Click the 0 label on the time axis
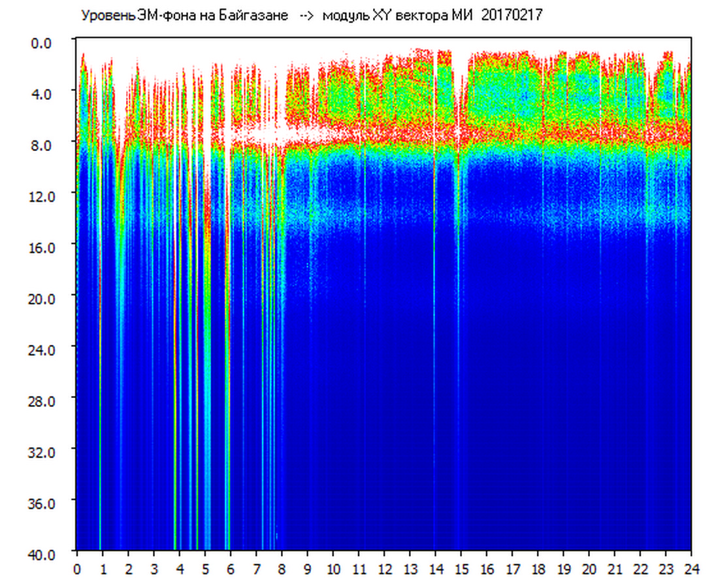Image resolution: width=716 pixels, height=588 pixels. pyautogui.click(x=77, y=569)
